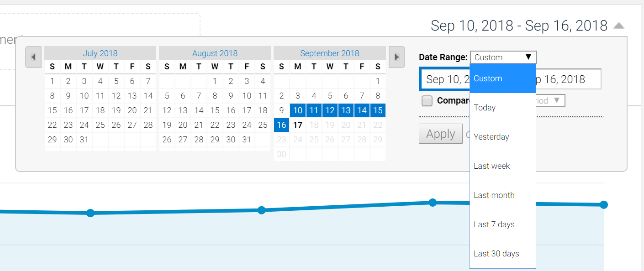Select September 17 in the calendar
The image size is (644, 271).
[297, 125]
